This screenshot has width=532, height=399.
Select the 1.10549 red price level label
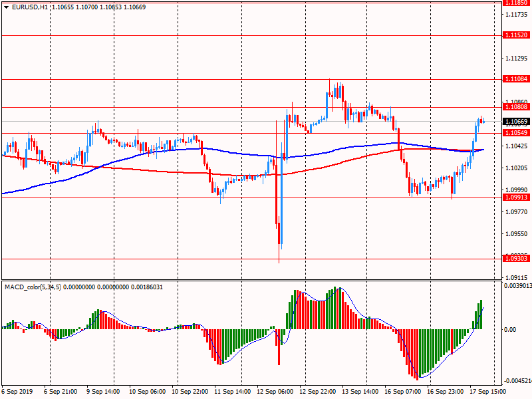coord(517,132)
